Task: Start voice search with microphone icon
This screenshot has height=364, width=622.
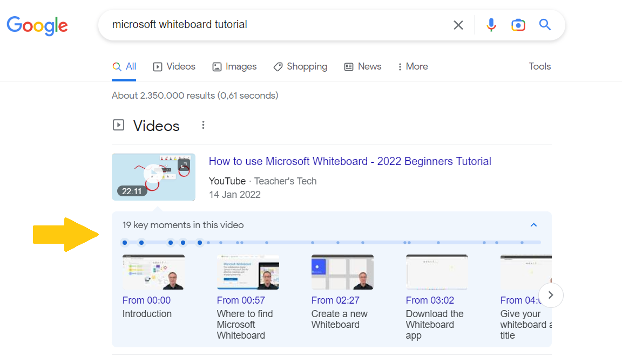Action: pyautogui.click(x=491, y=25)
